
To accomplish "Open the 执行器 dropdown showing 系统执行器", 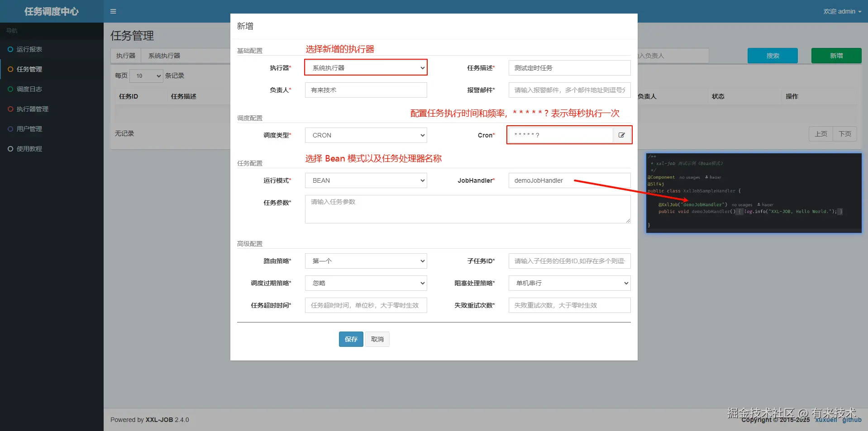I will [x=366, y=67].
